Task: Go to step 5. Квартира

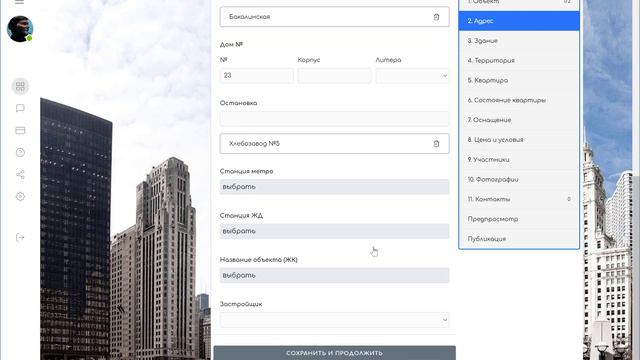Action: (519, 80)
